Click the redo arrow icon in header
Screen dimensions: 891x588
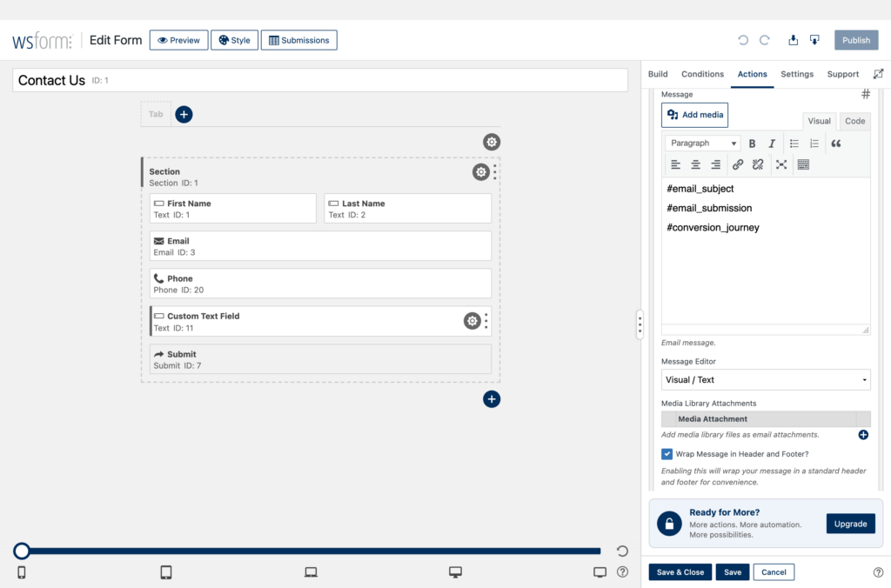click(765, 40)
